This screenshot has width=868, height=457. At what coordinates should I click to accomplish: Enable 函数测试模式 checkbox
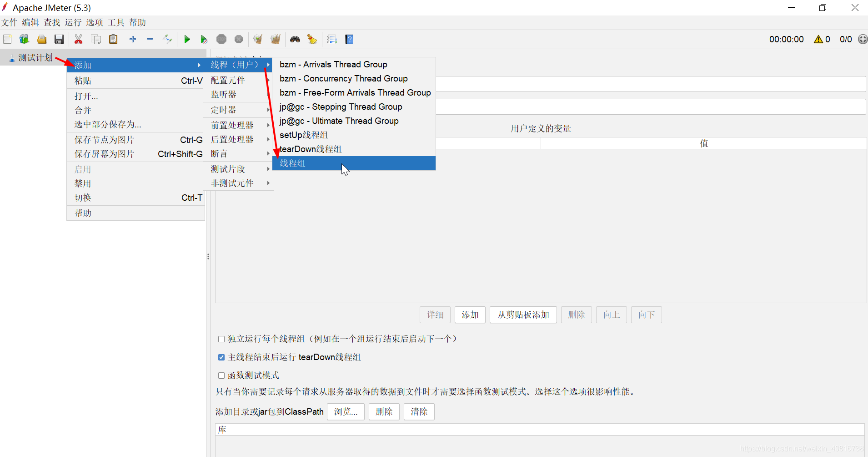(221, 376)
